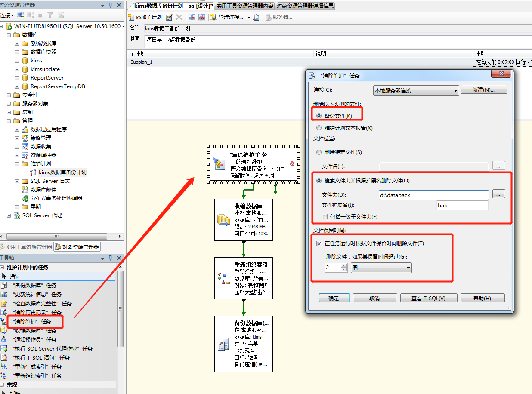Select the 维护计划文本报告(X) radio button
This screenshot has height=394, width=532.
319,128
